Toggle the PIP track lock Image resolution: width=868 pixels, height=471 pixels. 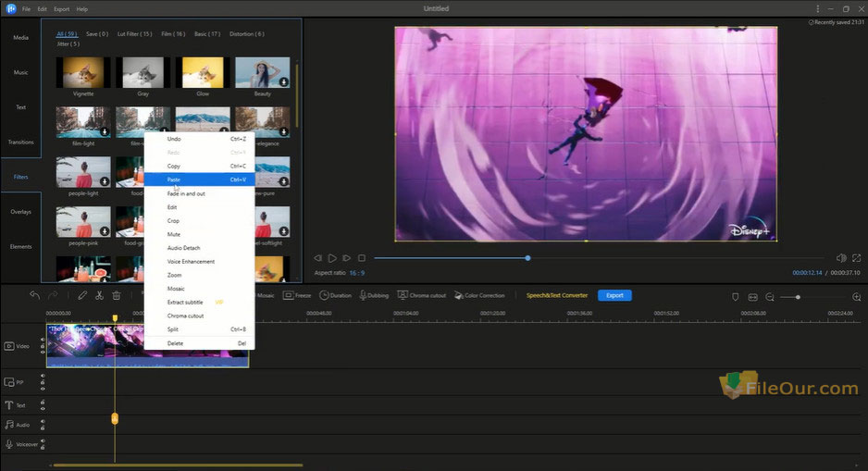click(43, 382)
